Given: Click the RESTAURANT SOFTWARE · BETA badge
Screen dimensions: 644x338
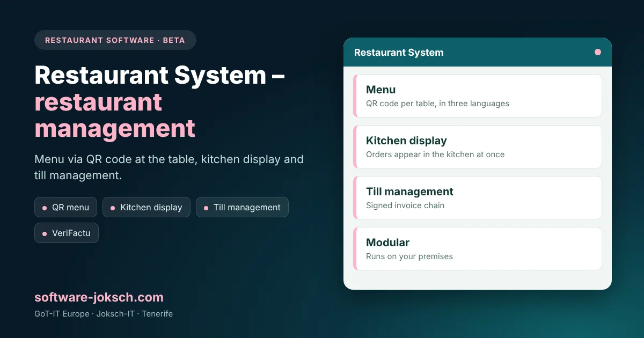Looking at the screenshot, I should tap(115, 40).
